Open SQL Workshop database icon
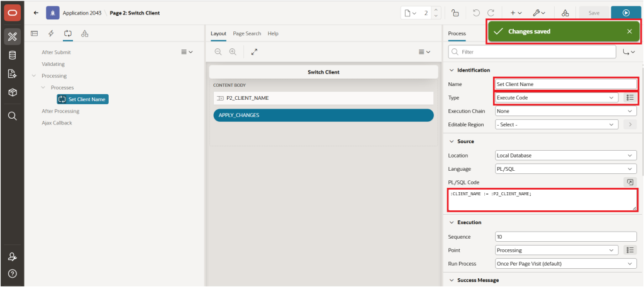Viewport: 644px width, 287px height. coord(13,55)
